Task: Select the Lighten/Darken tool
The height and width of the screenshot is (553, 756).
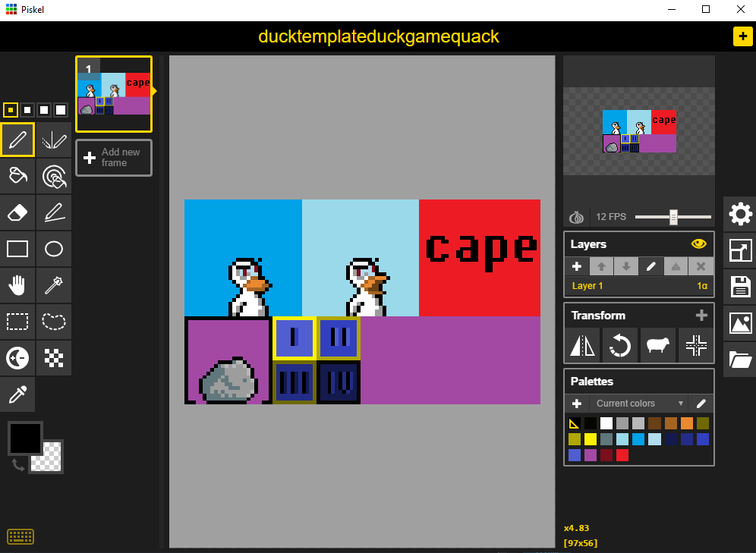Action: tap(17, 358)
